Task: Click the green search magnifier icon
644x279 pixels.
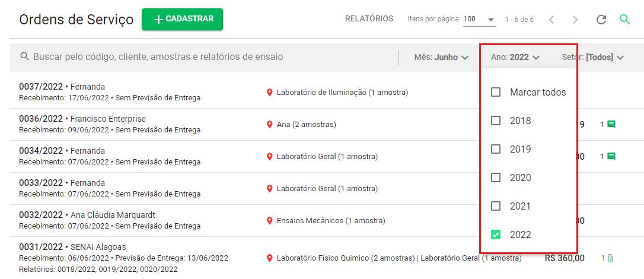Action: (x=624, y=20)
